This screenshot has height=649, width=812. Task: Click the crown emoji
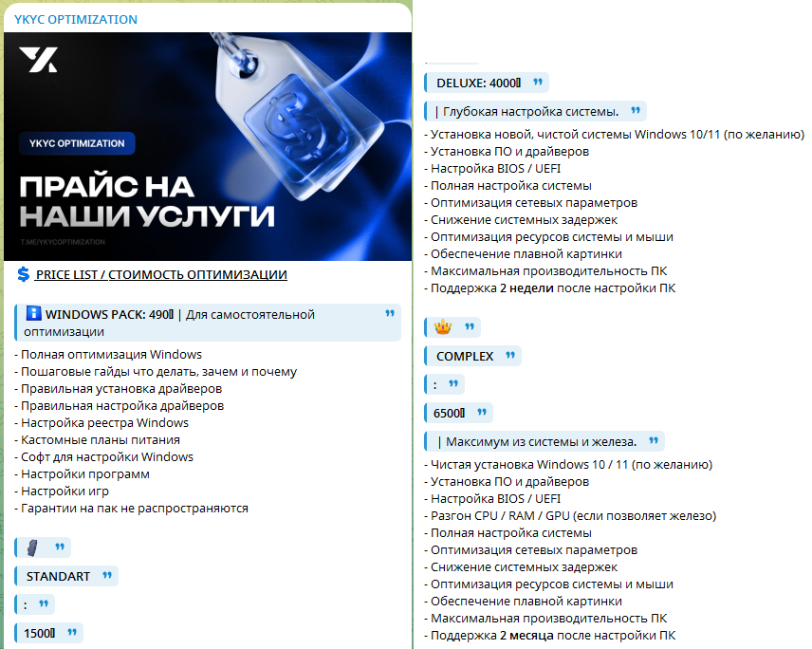(442, 327)
